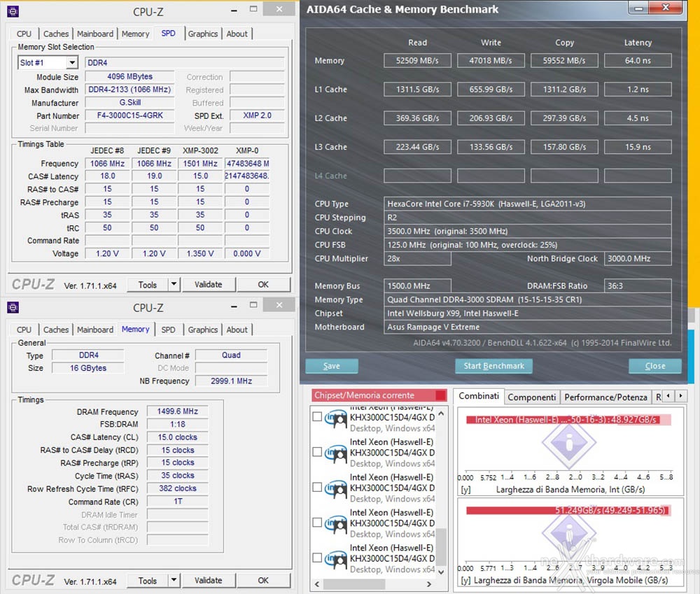Switch to the Performance/Potenza tab
This screenshot has width=700, height=594.
click(x=605, y=397)
